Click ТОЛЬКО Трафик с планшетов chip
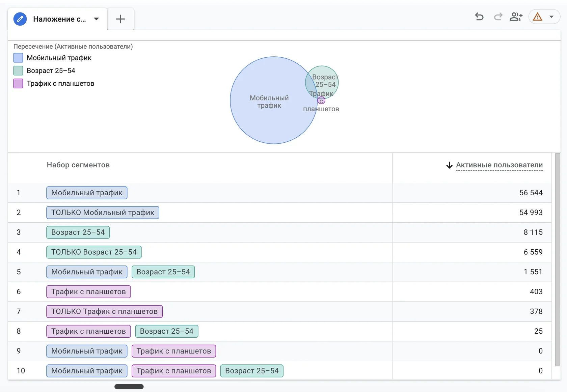Screen dimensions: 567x392 coord(104,311)
